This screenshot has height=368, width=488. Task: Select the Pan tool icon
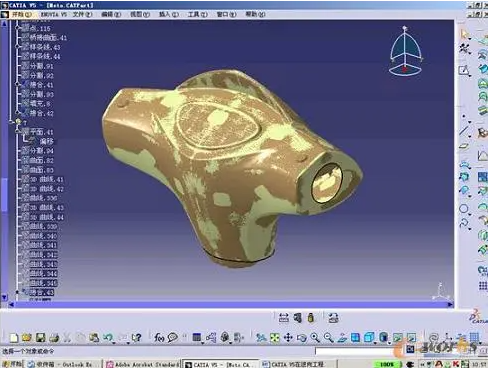pos(288,338)
